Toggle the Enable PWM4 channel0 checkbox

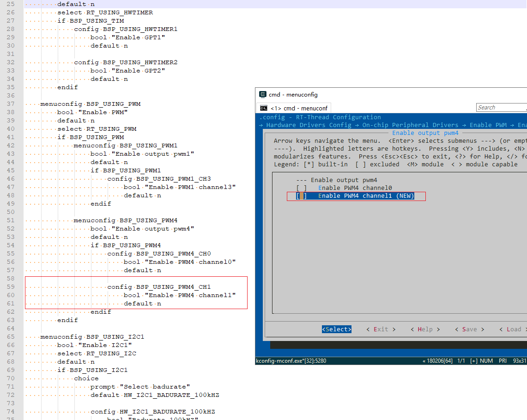(301, 188)
